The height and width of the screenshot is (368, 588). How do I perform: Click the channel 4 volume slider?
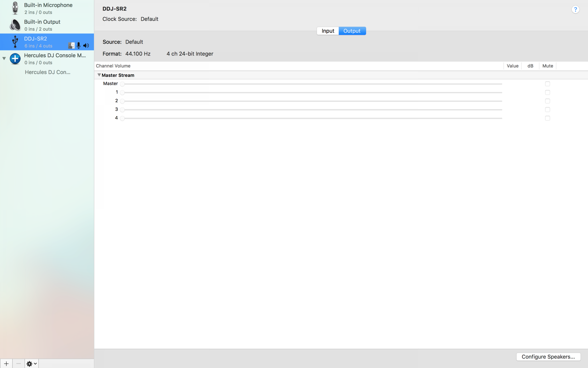tap(311, 118)
